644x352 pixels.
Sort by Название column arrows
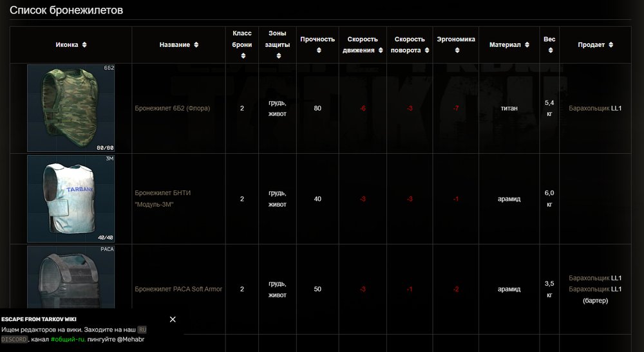click(x=196, y=44)
